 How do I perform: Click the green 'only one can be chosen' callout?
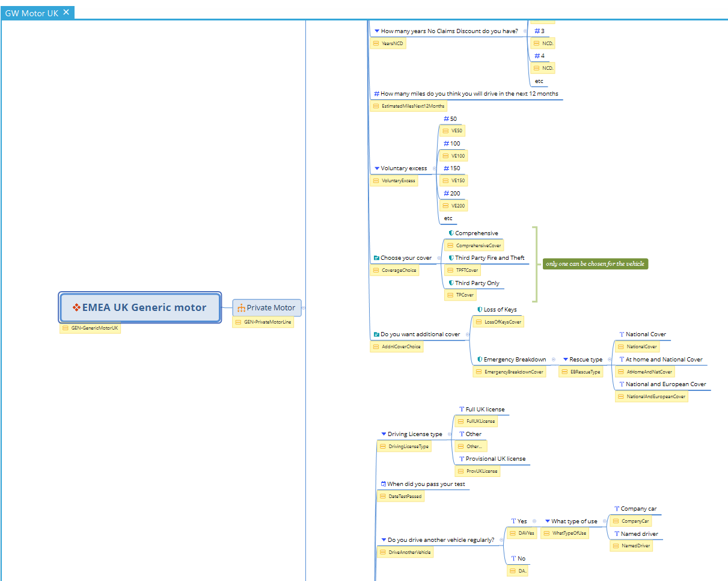pos(595,264)
